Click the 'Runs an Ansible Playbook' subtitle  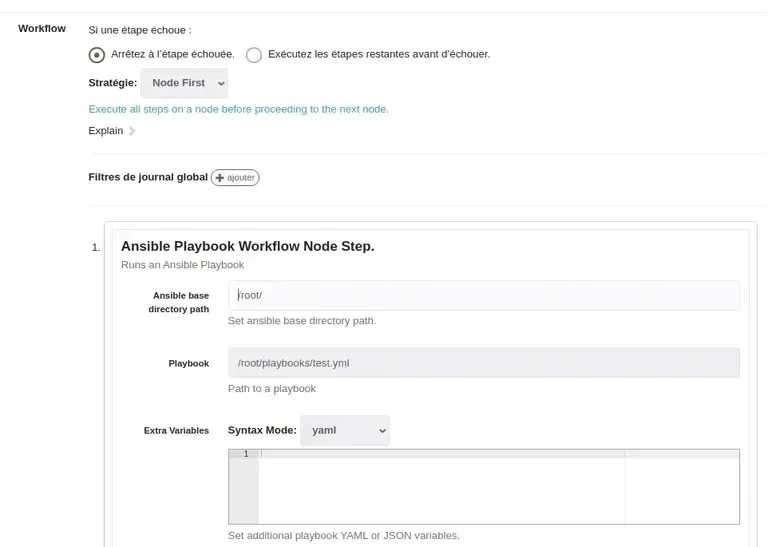(x=182, y=265)
